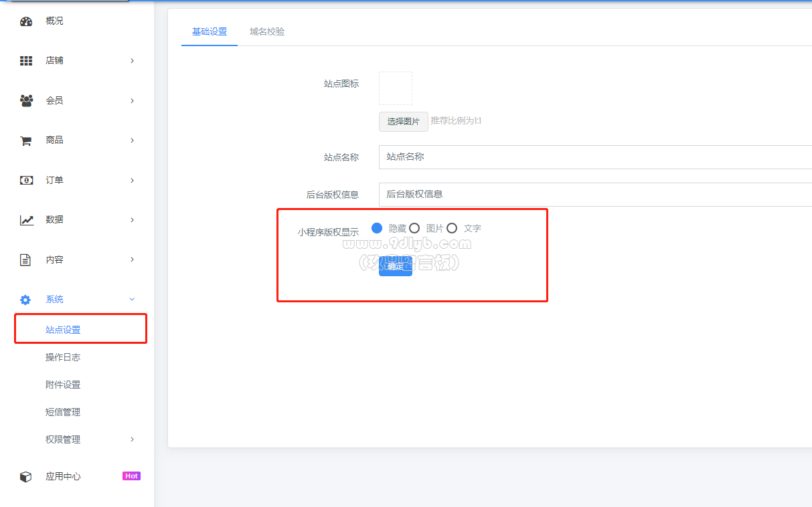Switch to the 基础设置 tab
Screen dimensions: 812x507
[x=210, y=31]
